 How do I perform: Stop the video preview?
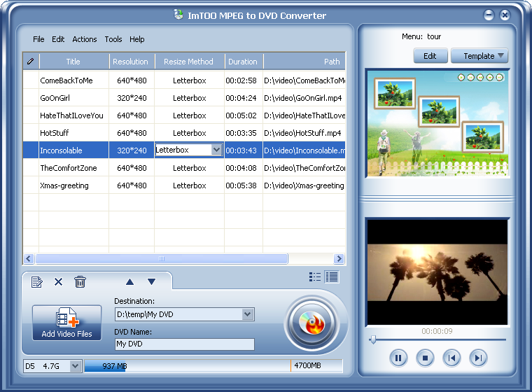(425, 358)
